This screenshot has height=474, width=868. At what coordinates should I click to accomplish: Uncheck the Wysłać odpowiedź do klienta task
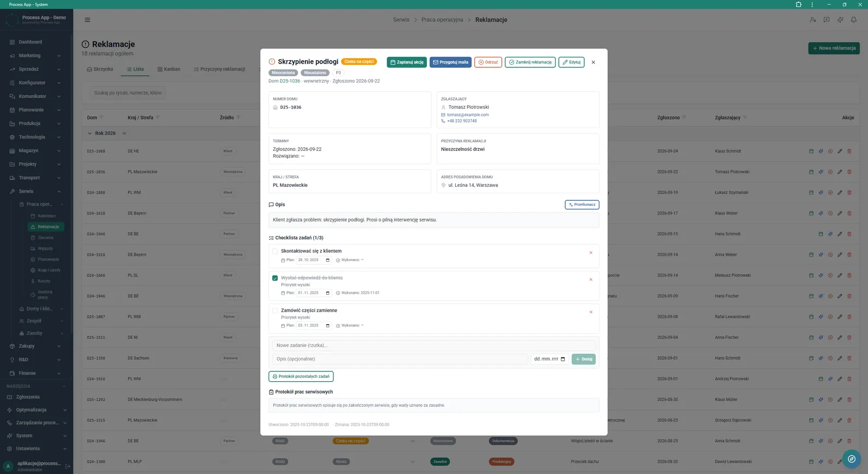click(x=275, y=278)
